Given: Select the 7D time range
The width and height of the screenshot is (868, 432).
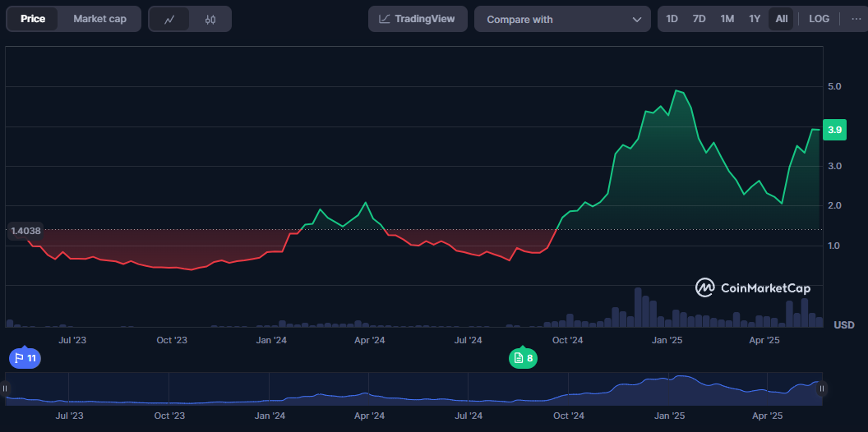Looking at the screenshot, I should 699,19.
